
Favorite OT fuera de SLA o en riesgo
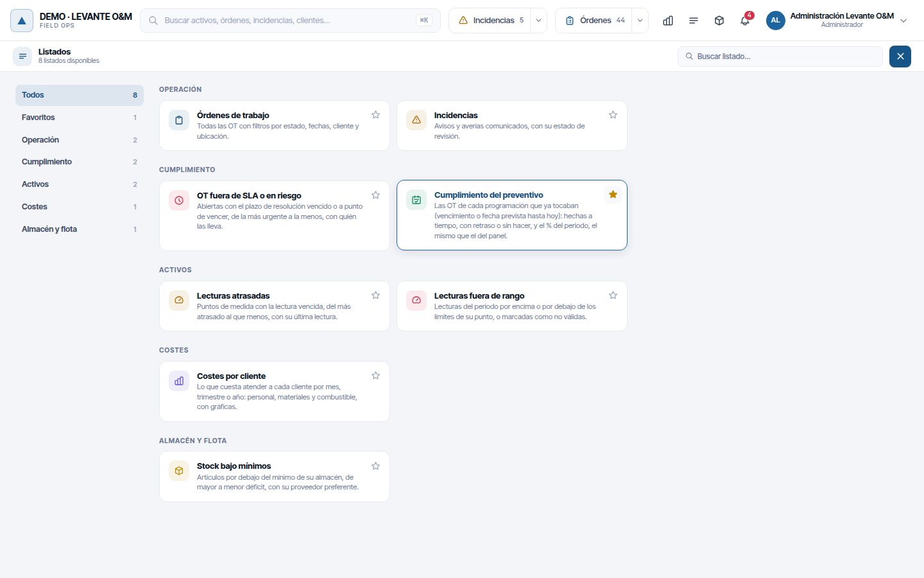coord(375,195)
